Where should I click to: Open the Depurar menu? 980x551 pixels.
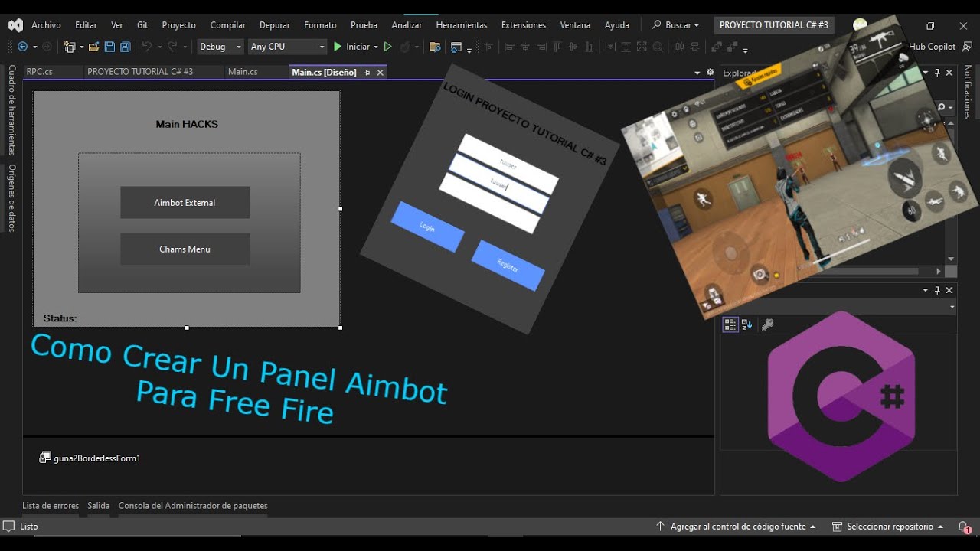pyautogui.click(x=275, y=25)
